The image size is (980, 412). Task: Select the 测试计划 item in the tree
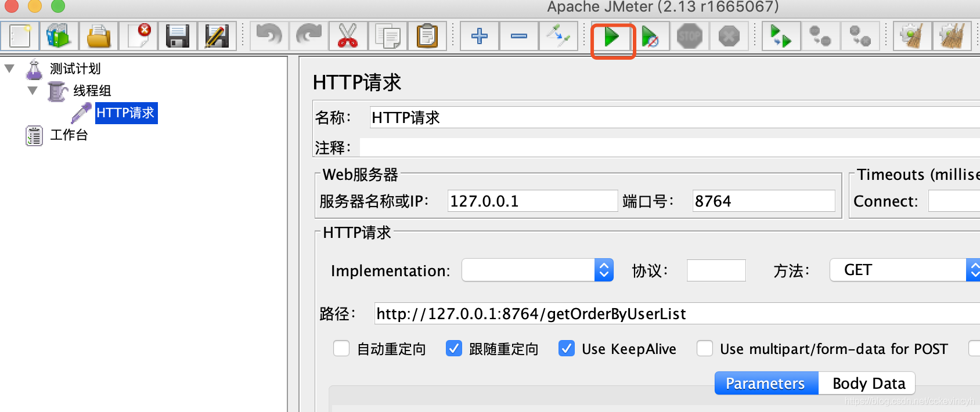click(x=75, y=69)
